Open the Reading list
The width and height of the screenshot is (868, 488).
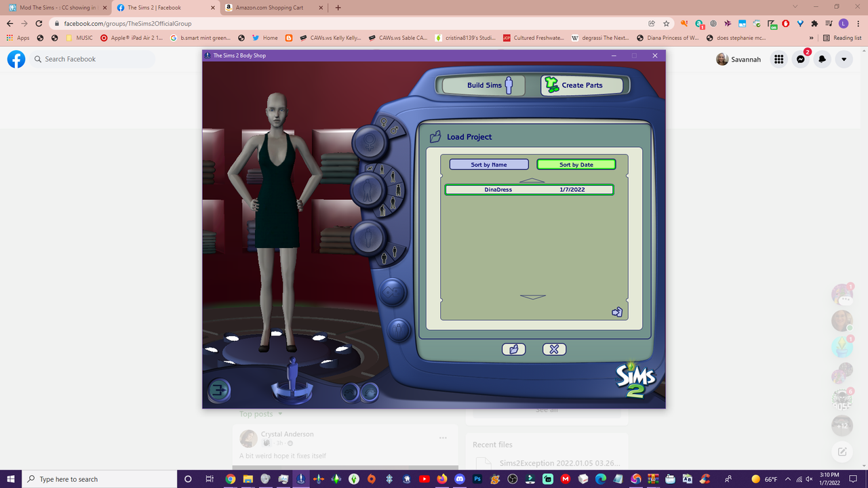[x=843, y=38]
